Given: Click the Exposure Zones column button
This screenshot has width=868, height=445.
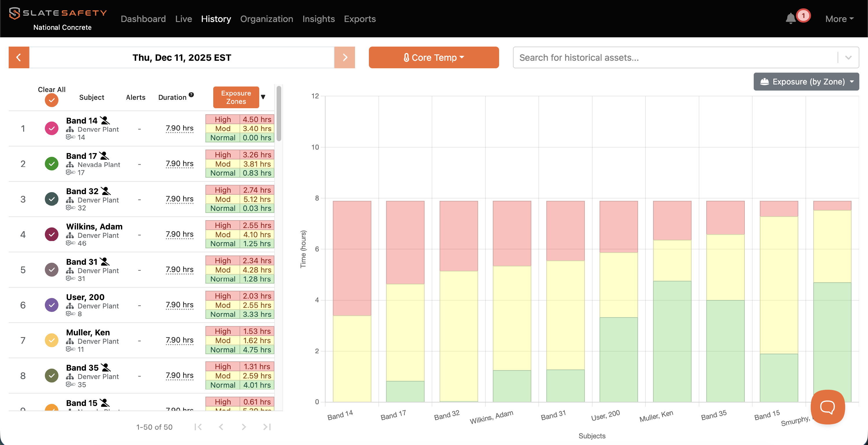Looking at the screenshot, I should point(236,97).
